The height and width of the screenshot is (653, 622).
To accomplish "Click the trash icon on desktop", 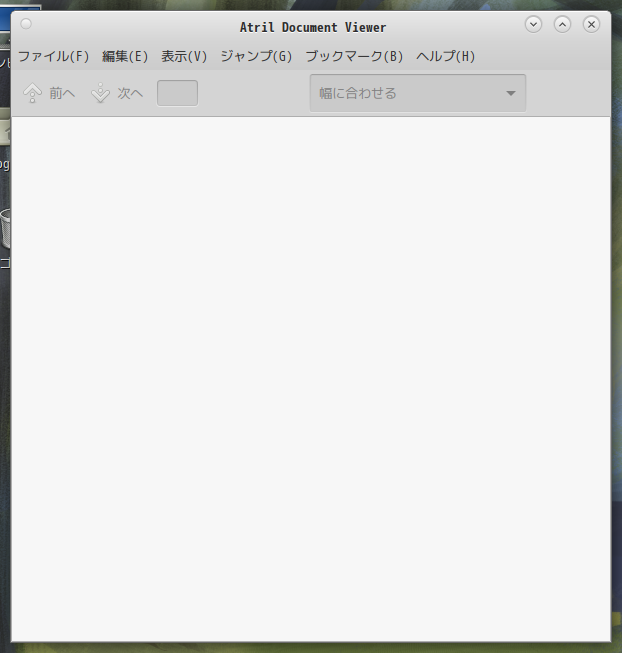I will (x=5, y=228).
